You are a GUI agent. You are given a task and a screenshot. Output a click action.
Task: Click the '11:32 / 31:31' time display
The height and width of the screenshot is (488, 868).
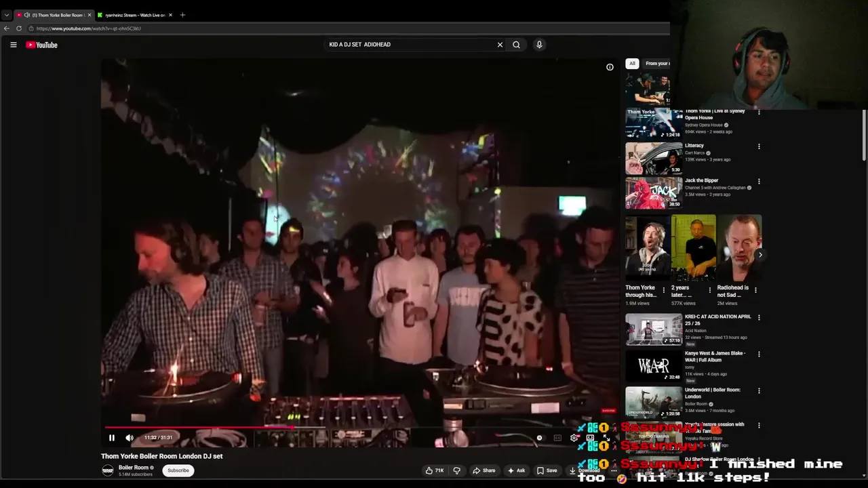(x=158, y=438)
